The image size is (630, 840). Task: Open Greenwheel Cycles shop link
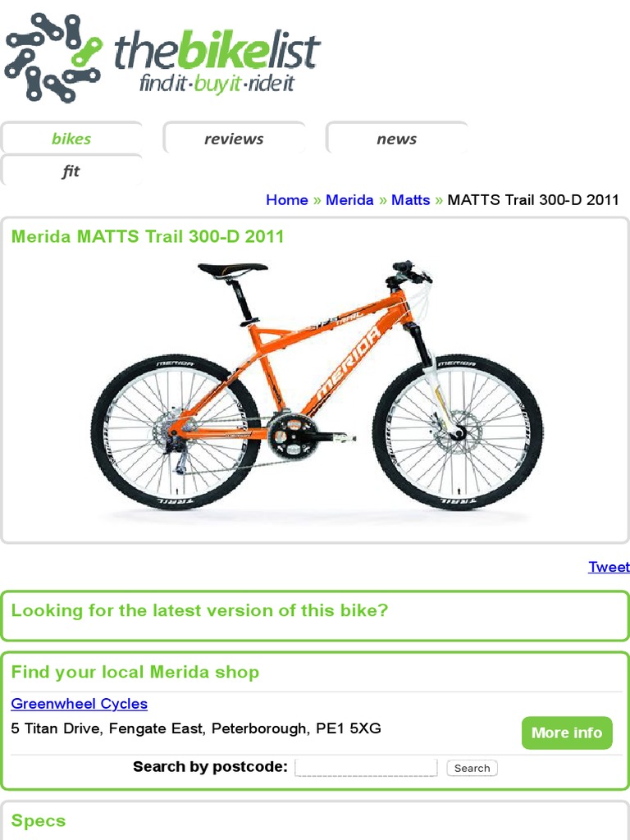80,703
